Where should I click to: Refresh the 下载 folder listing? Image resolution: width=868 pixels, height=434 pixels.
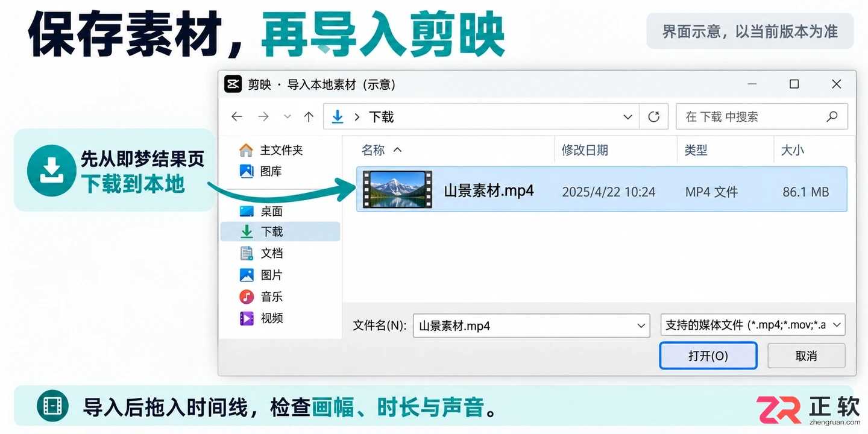[654, 117]
